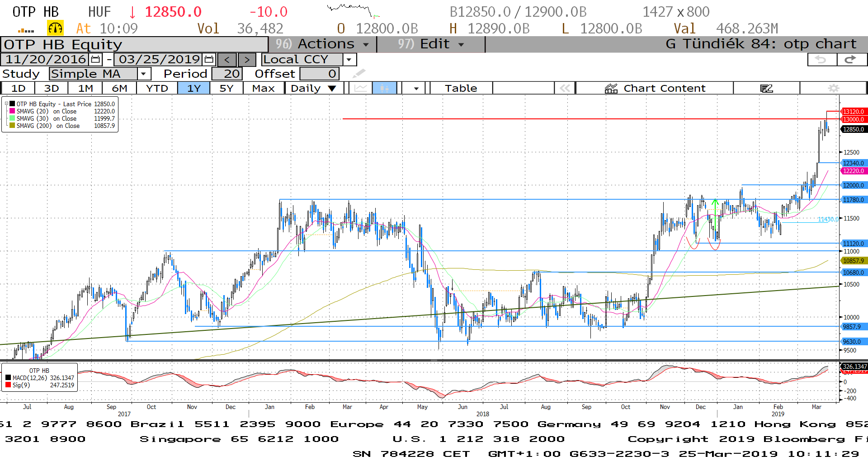The image size is (868, 470).
Task: Click the 10857.9 olive SMA label
Action: pos(854,261)
